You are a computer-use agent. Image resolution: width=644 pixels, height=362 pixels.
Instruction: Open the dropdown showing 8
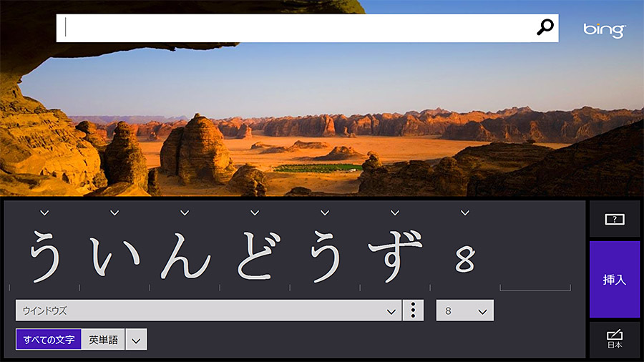pos(464,310)
